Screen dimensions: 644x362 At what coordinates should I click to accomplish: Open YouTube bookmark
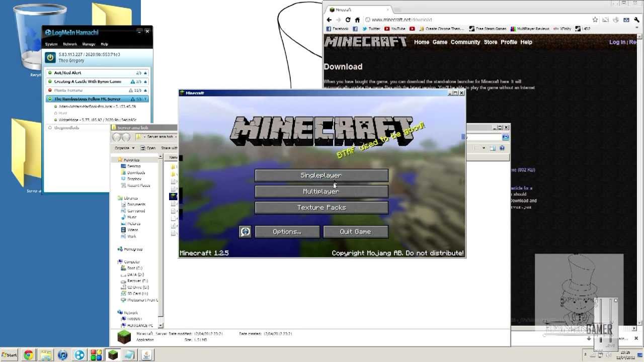tap(395, 29)
